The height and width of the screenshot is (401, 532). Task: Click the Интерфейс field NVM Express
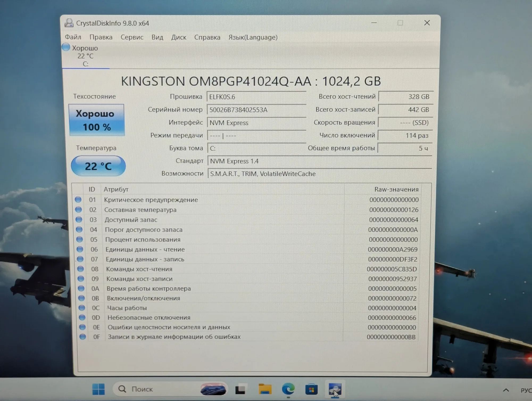pos(256,123)
